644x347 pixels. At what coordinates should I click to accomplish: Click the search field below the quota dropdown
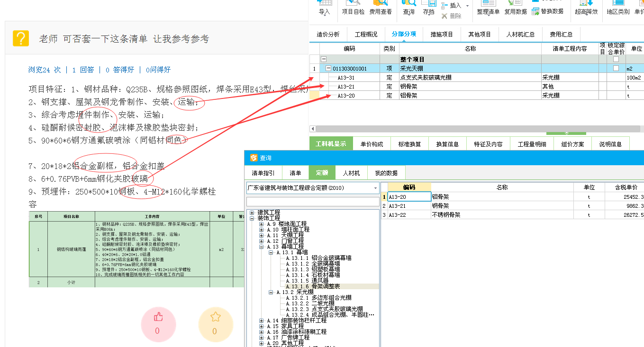313,202
